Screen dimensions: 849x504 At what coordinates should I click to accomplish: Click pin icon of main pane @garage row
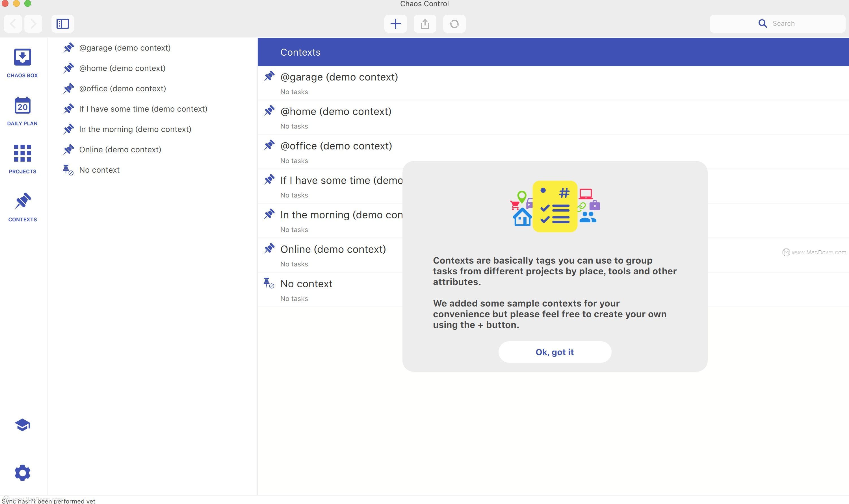pos(269,76)
